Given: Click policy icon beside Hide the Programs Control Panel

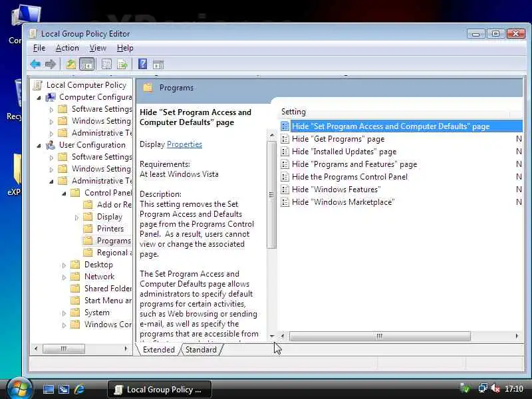Looking at the screenshot, I should coord(285,177).
